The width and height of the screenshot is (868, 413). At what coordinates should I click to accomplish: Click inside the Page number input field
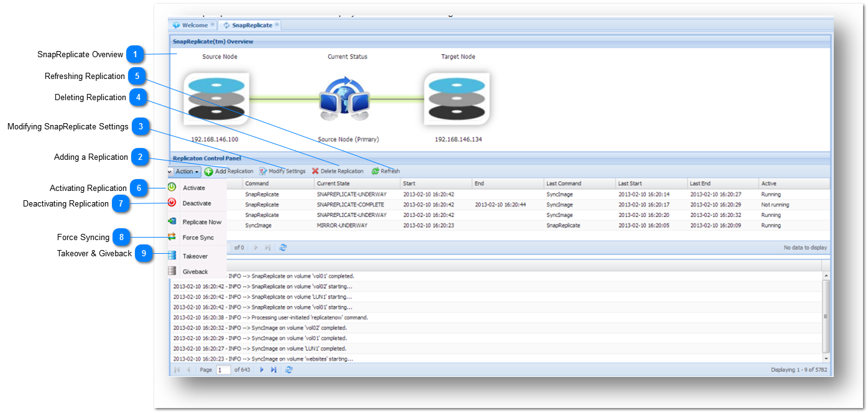[x=223, y=369]
